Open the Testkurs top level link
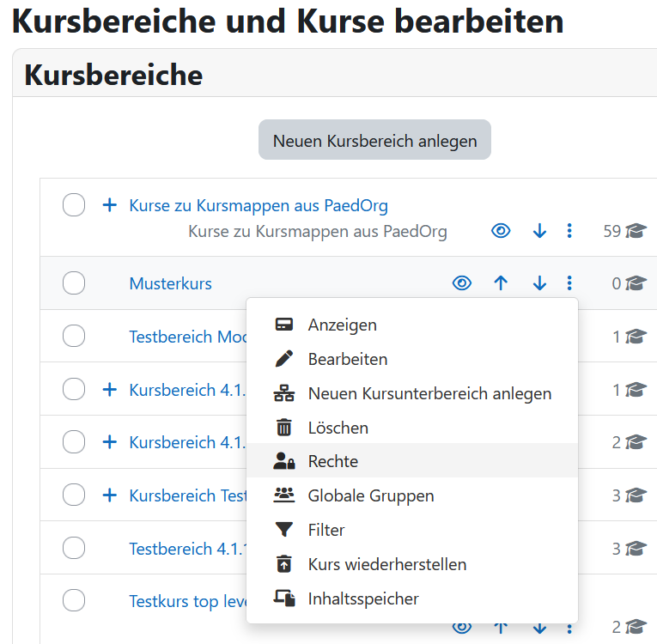This screenshot has width=657, height=644. pyautogui.click(x=188, y=602)
